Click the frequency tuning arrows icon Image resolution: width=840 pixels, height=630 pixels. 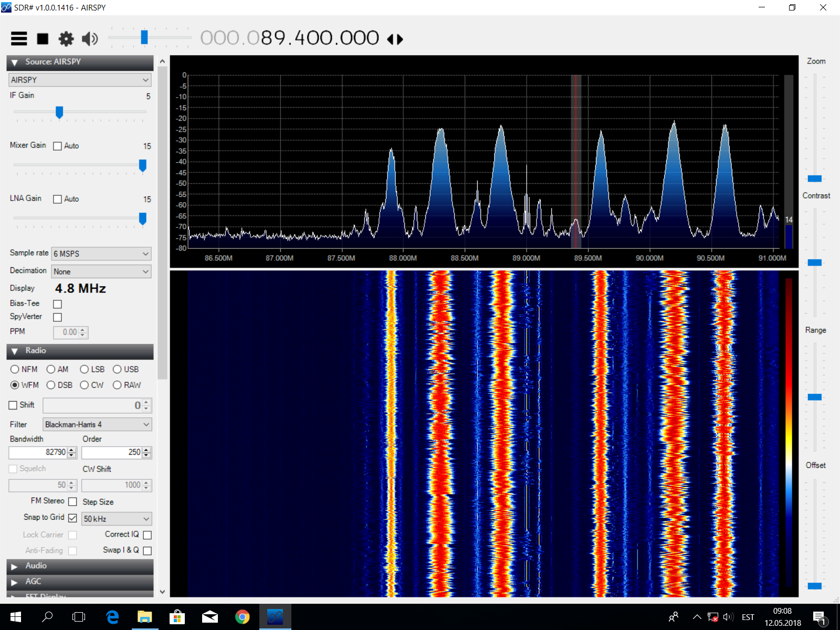(395, 39)
